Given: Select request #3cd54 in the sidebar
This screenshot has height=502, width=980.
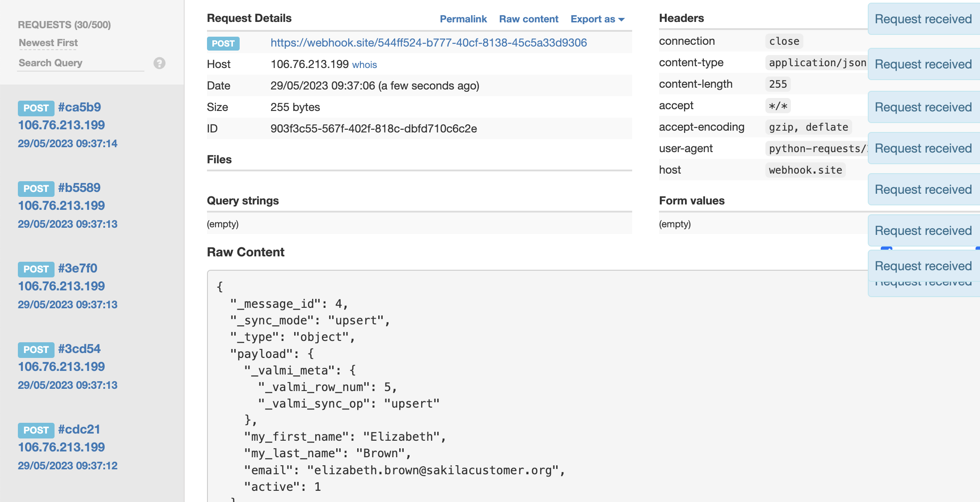Looking at the screenshot, I should [x=80, y=349].
